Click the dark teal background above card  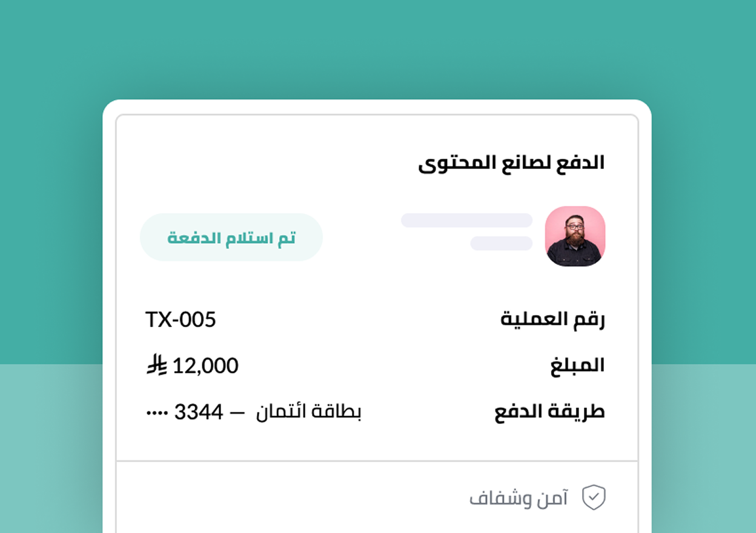pyautogui.click(x=377, y=48)
